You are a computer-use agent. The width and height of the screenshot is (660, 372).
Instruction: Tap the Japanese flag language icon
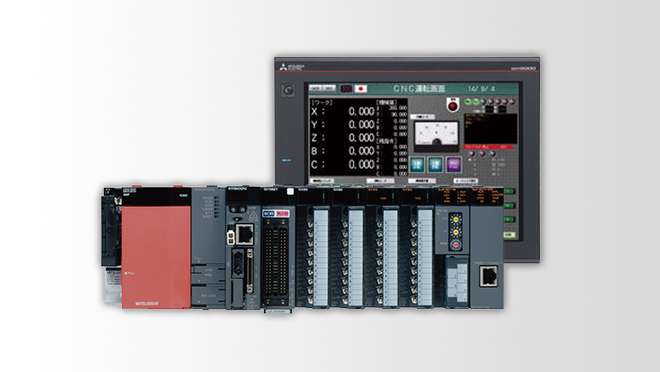pos(361,89)
